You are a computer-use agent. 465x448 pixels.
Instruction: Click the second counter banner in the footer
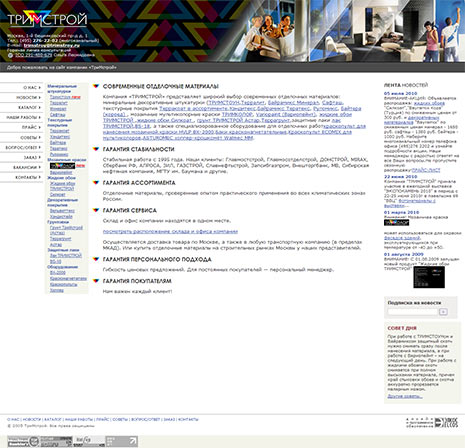pyautogui.click(x=56, y=441)
